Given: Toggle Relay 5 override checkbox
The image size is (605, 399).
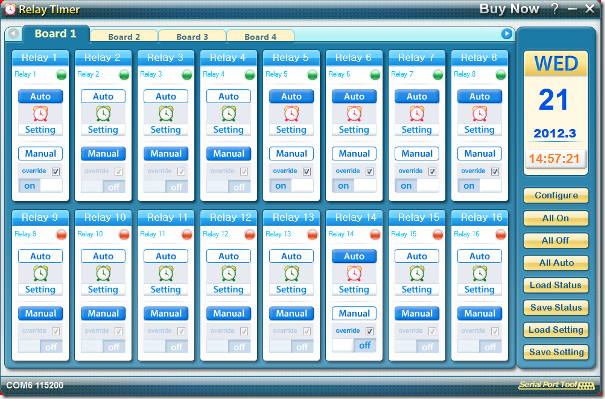Looking at the screenshot, I should pos(307,171).
